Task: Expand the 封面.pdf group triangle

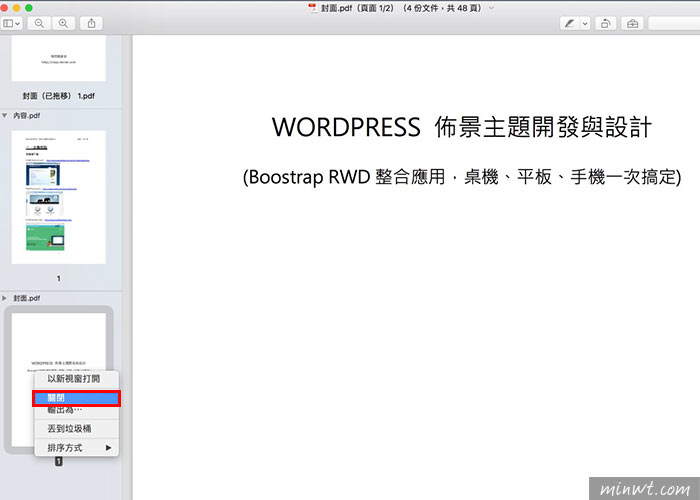Action: (x=4, y=298)
